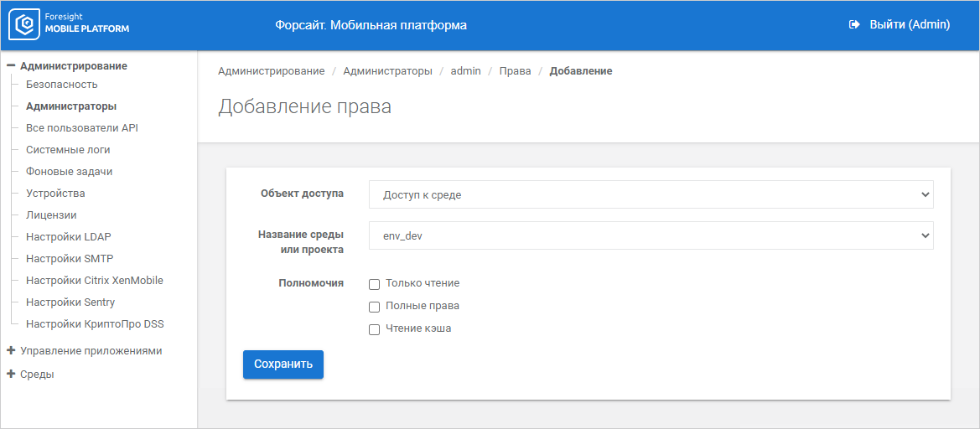Check the Полные права option
Screen dimensions: 980x429
[375, 307]
